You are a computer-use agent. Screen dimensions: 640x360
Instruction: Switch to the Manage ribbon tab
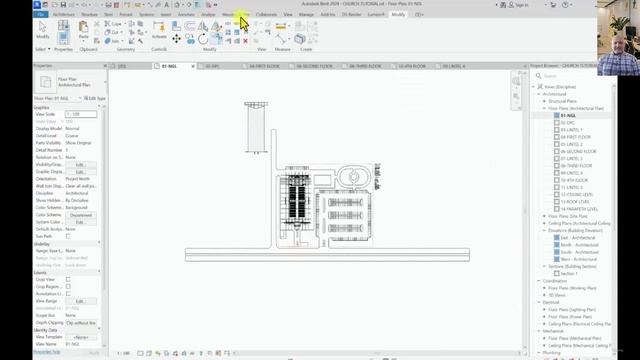(x=306, y=15)
